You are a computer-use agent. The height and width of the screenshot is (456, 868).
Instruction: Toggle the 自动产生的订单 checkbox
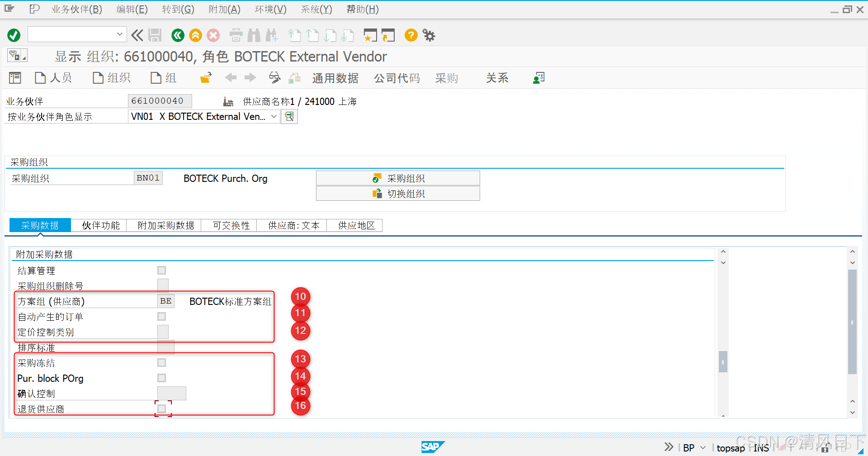point(161,317)
